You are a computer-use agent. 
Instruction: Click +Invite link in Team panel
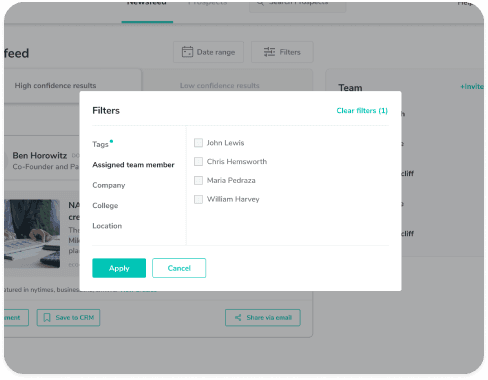tap(472, 87)
